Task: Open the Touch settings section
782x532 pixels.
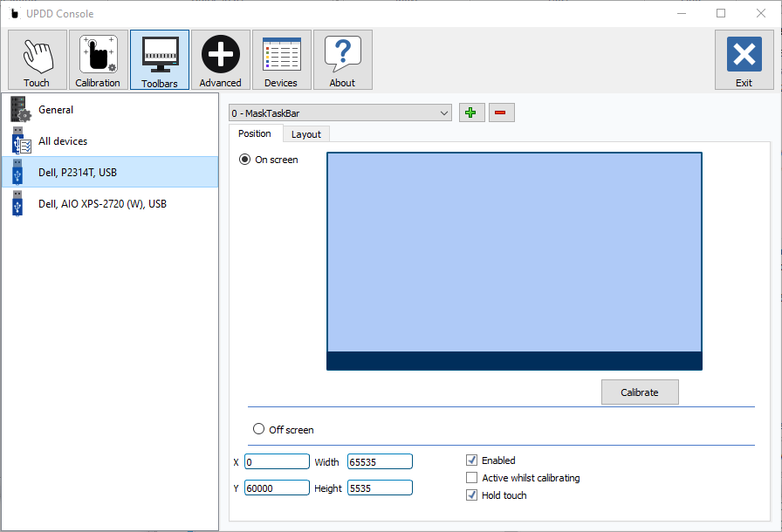Action: (38, 60)
